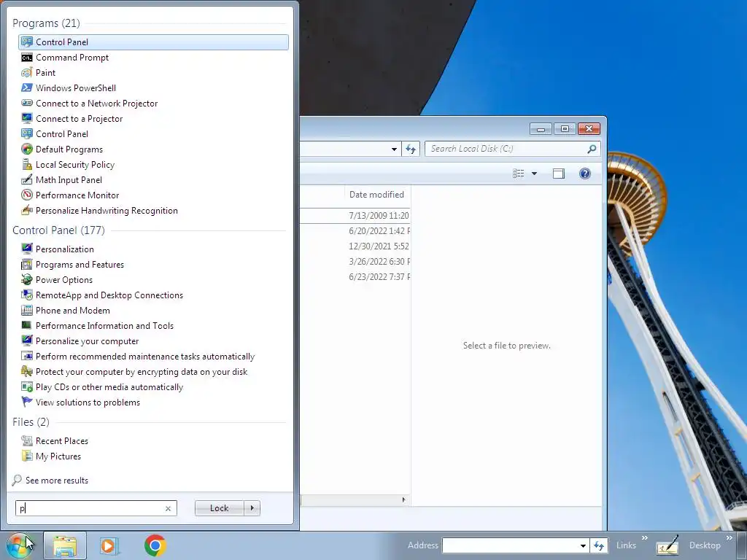747x560 pixels.
Task: Open Connect to a Projector
Action: click(x=79, y=119)
